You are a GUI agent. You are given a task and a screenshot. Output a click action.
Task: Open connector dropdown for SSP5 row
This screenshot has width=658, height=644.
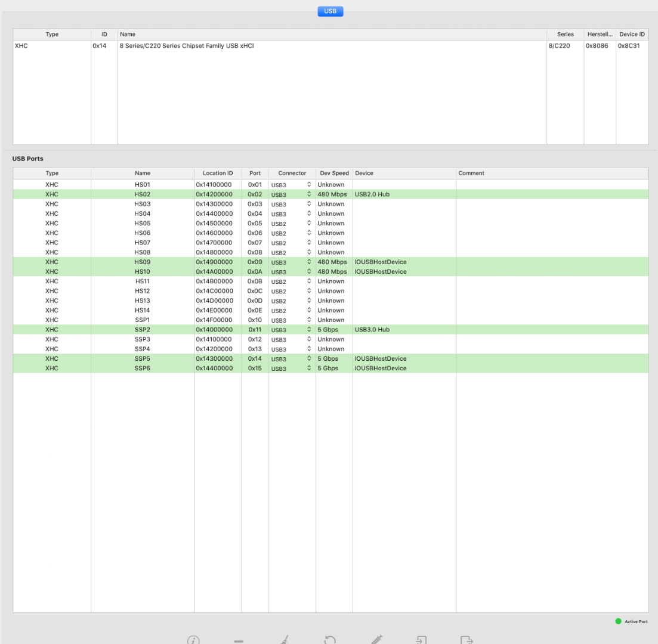[x=309, y=358]
